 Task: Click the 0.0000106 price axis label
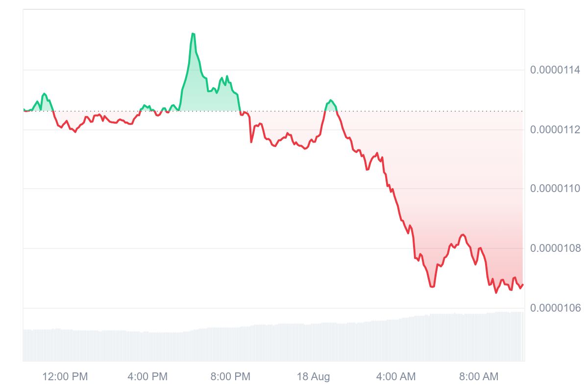point(555,308)
